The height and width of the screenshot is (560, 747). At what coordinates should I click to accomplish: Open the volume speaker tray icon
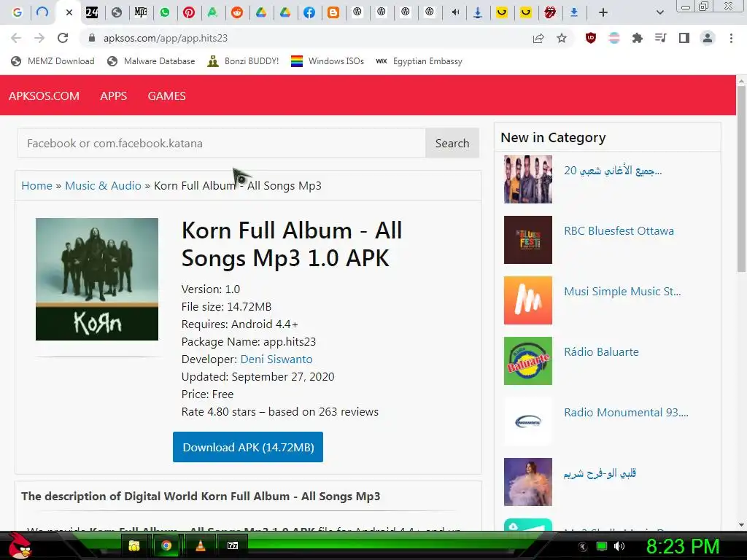[x=619, y=546]
